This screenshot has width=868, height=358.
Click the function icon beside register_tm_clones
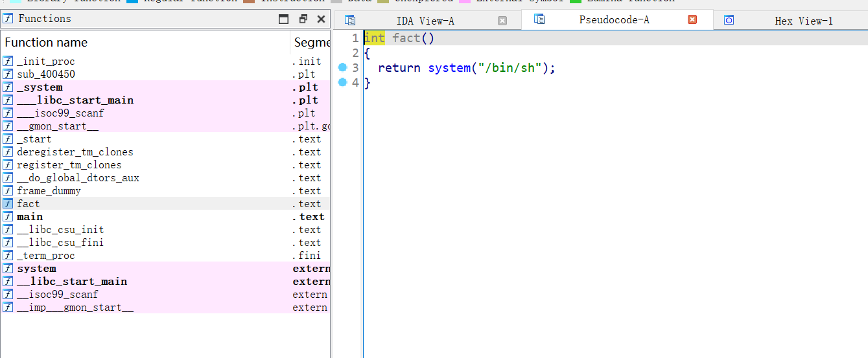click(8, 165)
